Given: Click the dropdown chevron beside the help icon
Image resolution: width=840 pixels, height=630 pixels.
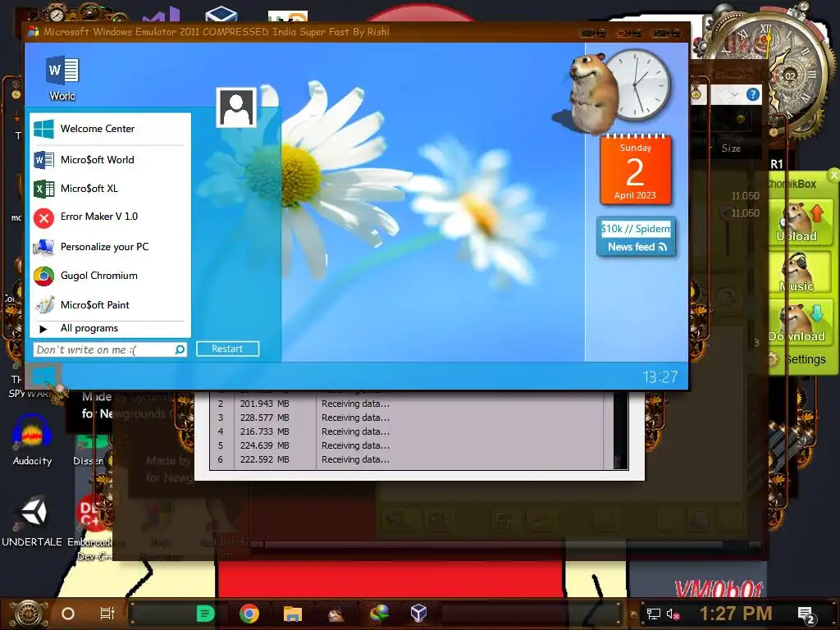Looking at the screenshot, I should coord(735,95).
